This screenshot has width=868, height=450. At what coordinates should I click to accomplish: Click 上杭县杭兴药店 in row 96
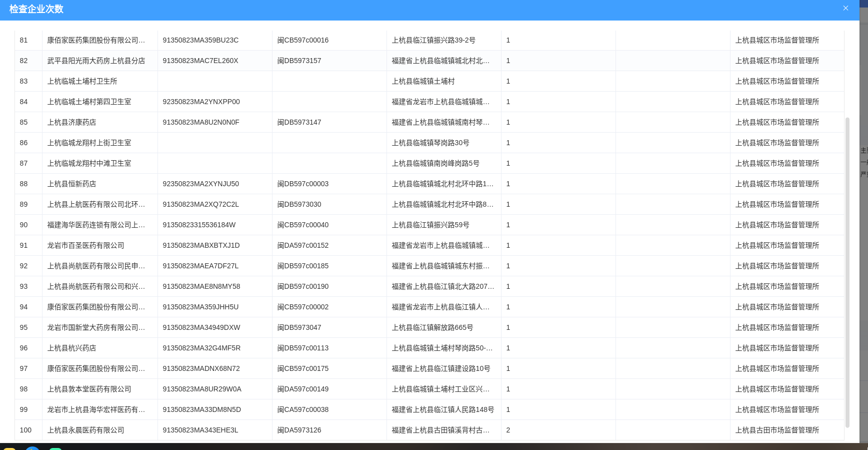[x=71, y=348]
